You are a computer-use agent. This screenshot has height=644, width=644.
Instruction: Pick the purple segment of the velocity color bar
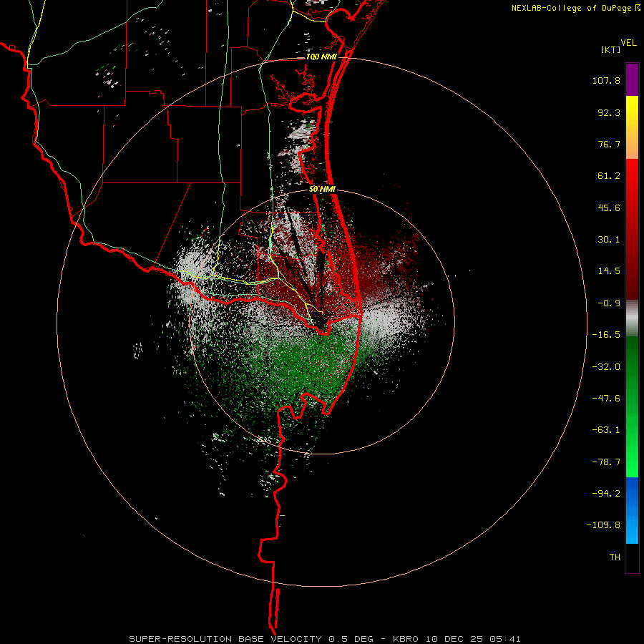coord(632,79)
